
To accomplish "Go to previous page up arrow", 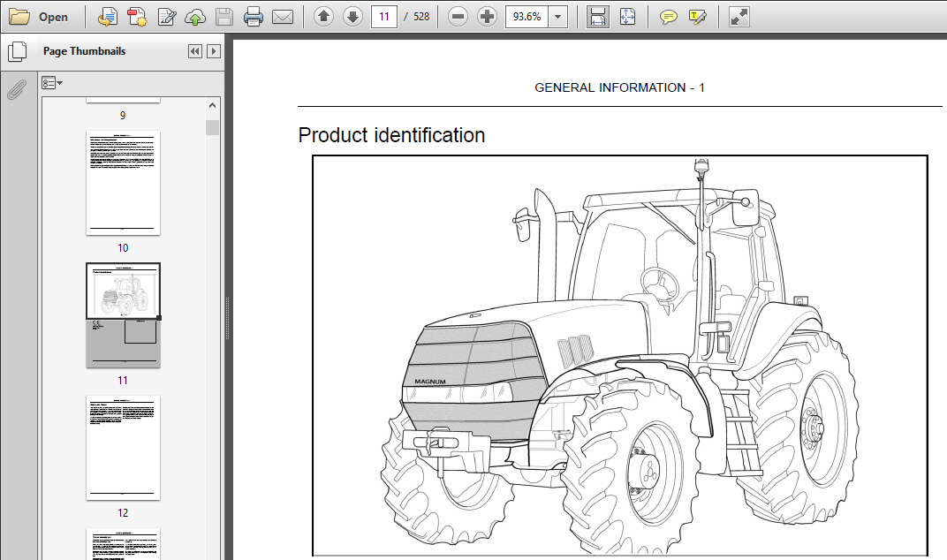I will click(323, 17).
